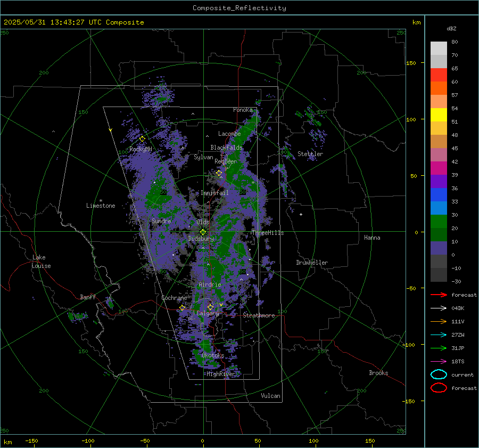Click the HighRiver label
The height and width of the screenshot is (448, 479).
(221, 374)
